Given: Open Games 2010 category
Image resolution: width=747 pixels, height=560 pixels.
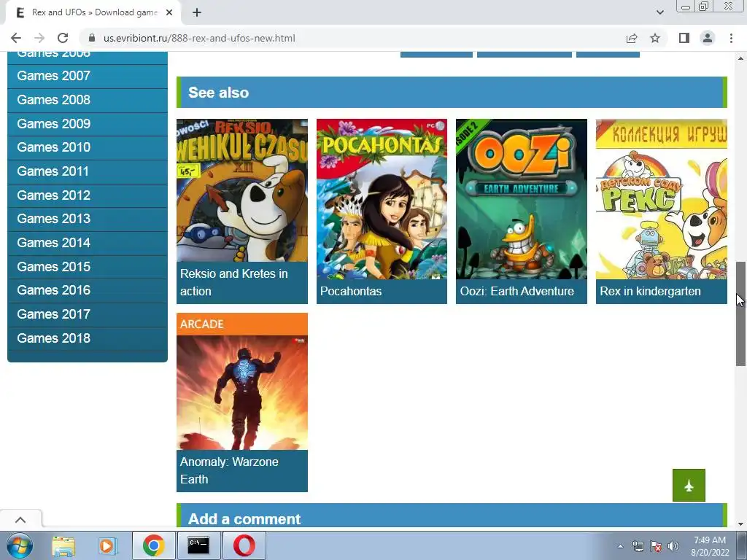Looking at the screenshot, I should [88, 147].
